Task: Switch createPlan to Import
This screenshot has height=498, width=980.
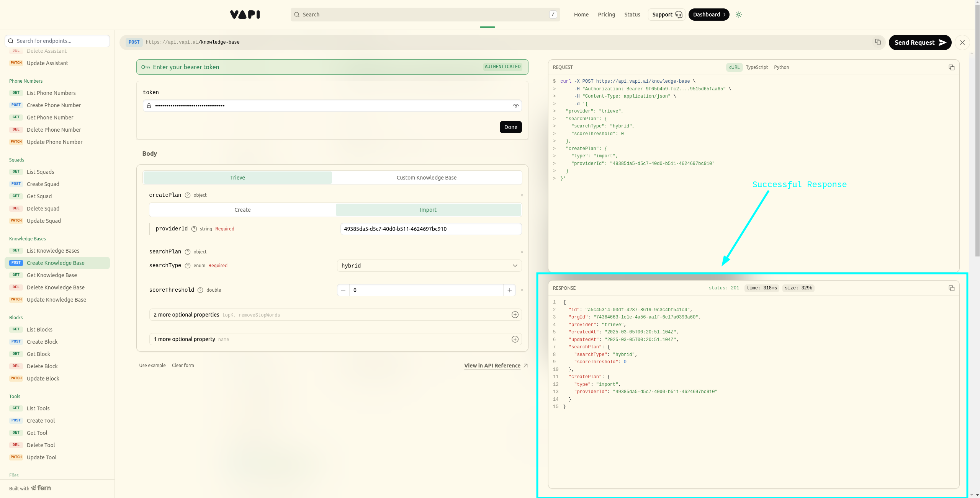Action: pyautogui.click(x=428, y=210)
